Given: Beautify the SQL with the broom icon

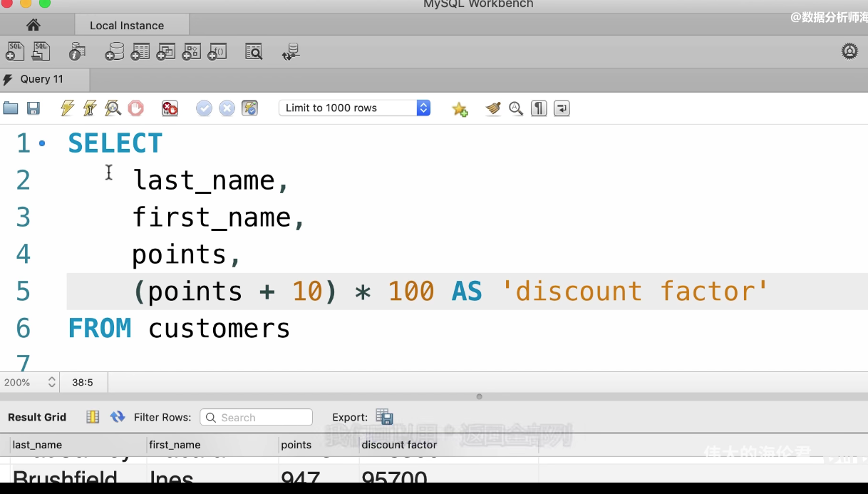Looking at the screenshot, I should point(493,108).
